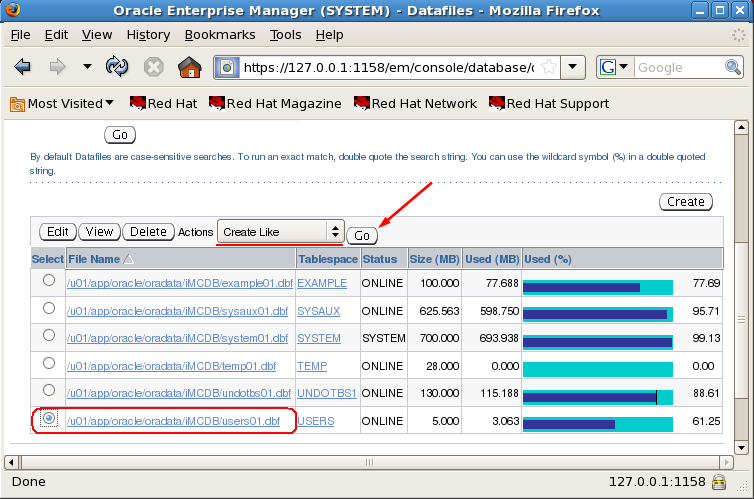Open the File menu
Screen dimensions: 754x499
(x=20, y=35)
